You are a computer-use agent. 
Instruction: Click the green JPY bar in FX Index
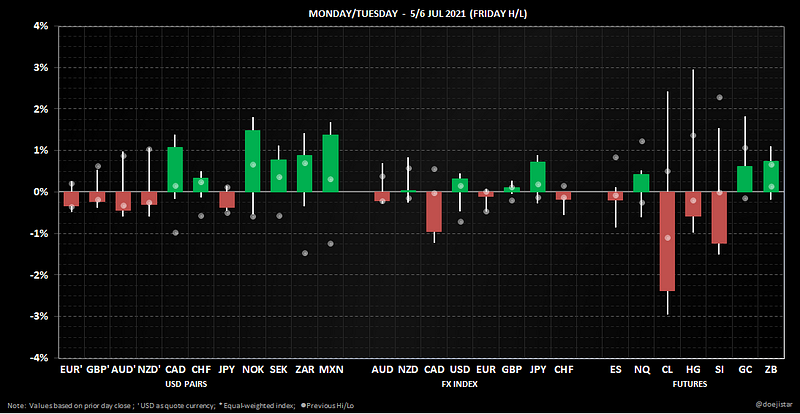pos(538,177)
